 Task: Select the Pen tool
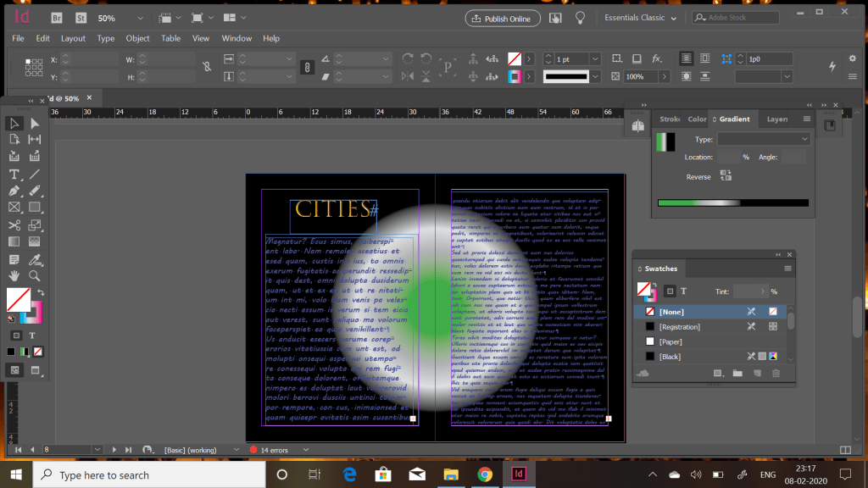click(14, 191)
